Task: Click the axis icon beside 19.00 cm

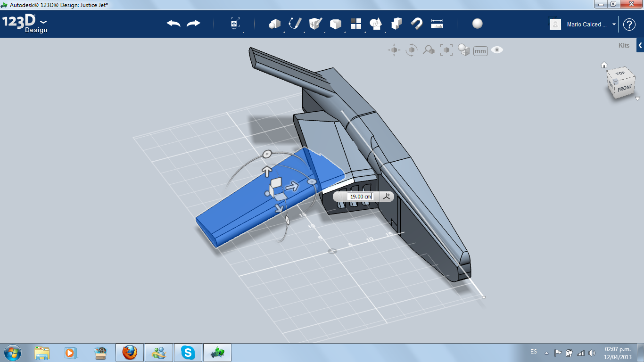Action: tap(387, 197)
